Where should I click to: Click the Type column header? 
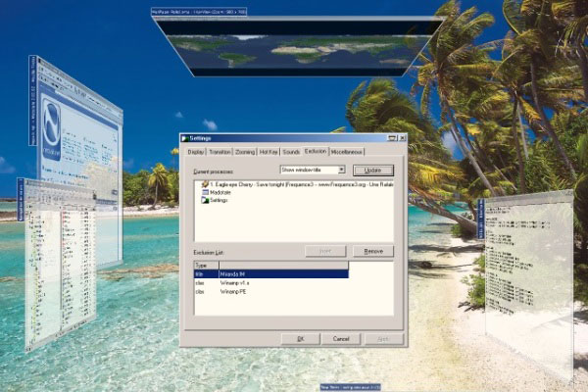tap(203, 265)
